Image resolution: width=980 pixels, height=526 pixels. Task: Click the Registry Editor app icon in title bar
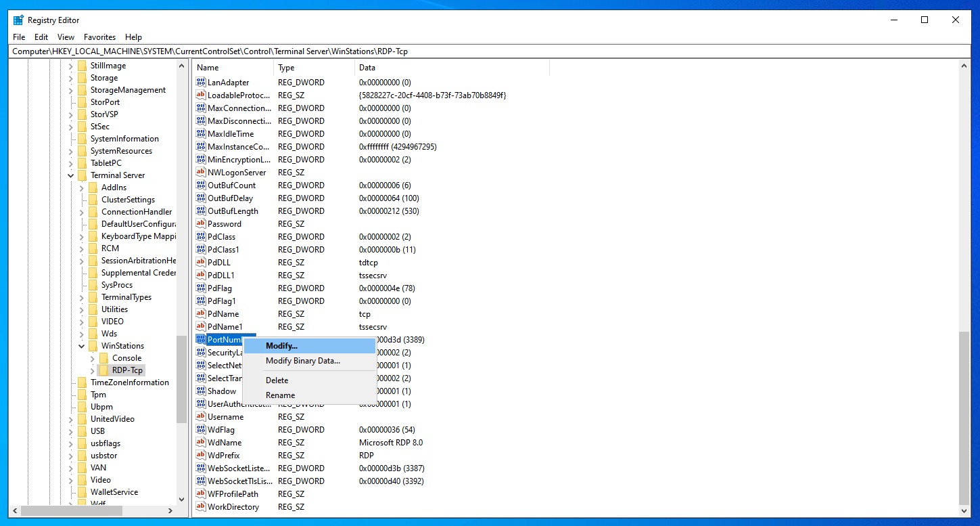pos(18,20)
